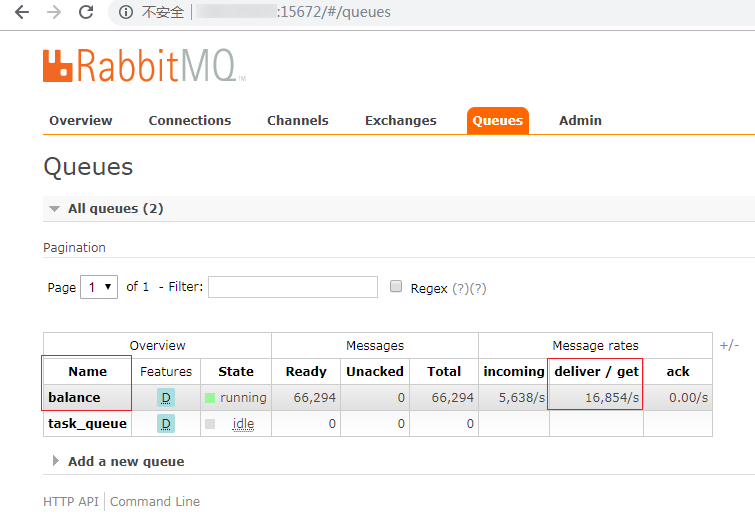Click the RabbitMQ logo
This screenshot has width=755, height=529.
click(x=144, y=65)
